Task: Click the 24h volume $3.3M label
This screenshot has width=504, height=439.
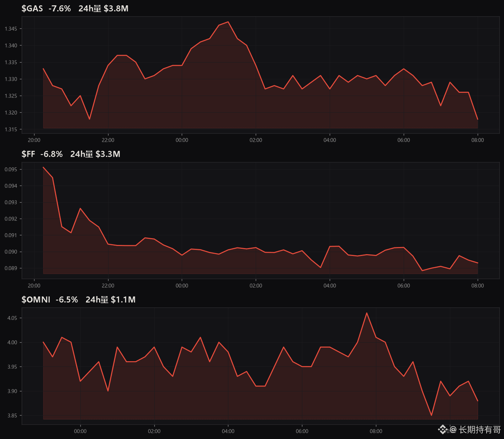Action: [95, 154]
